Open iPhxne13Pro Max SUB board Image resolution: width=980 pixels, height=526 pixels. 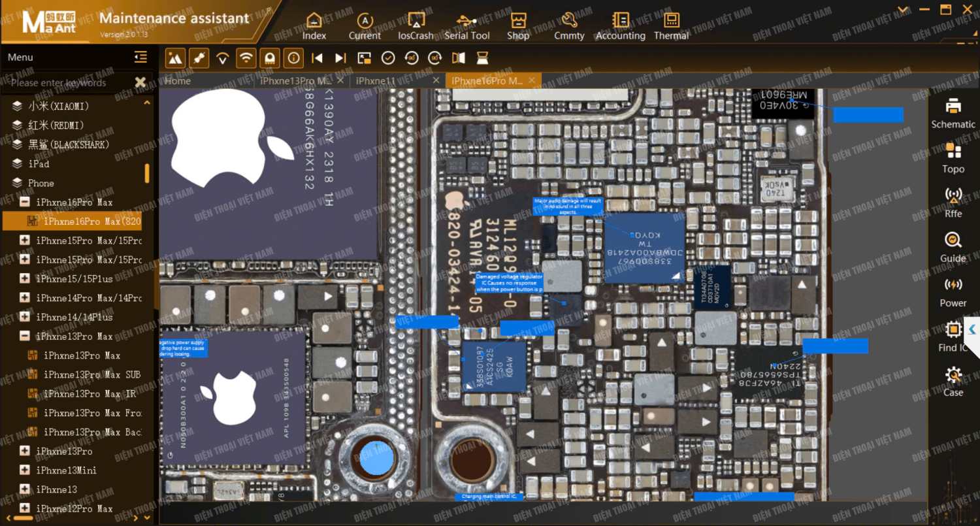(x=92, y=374)
